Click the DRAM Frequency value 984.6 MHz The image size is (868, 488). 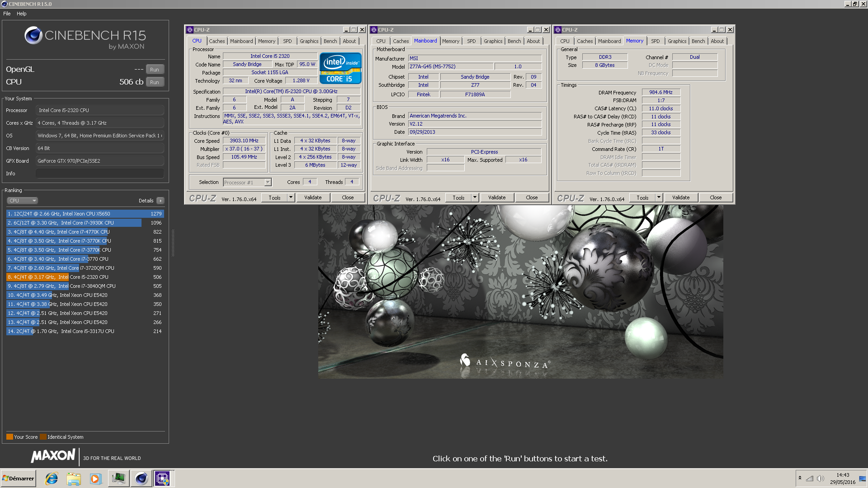click(x=661, y=92)
